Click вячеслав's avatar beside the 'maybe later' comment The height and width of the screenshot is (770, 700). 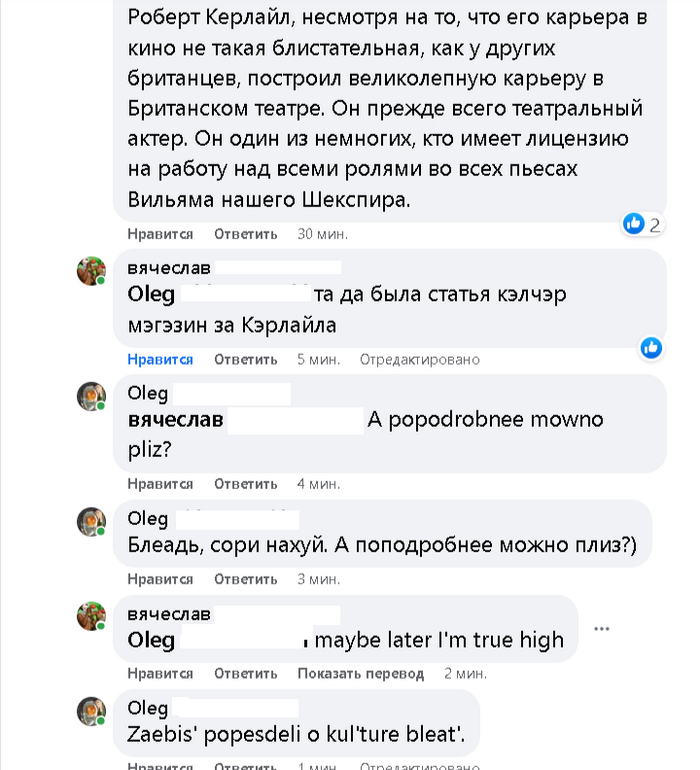(92, 615)
